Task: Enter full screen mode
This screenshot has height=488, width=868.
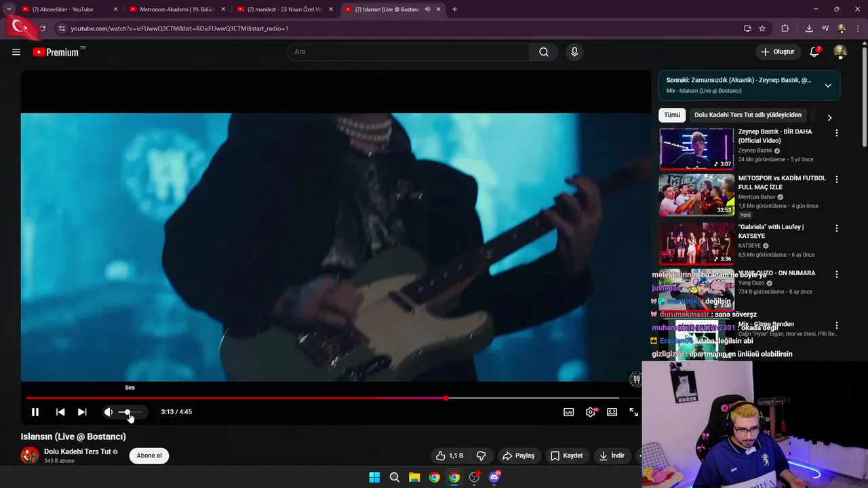Action: point(633,411)
